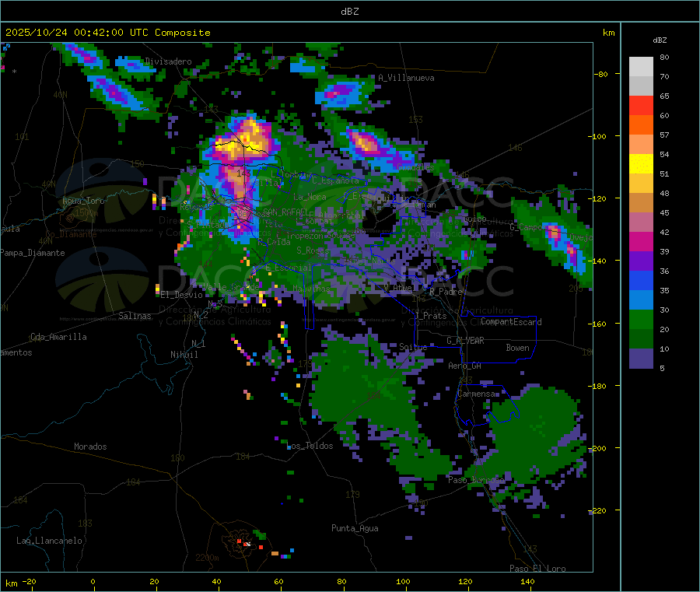
Task: Click the timestamp 2025/10/24 00:42:00 UTC Composite
Action: click(x=107, y=33)
